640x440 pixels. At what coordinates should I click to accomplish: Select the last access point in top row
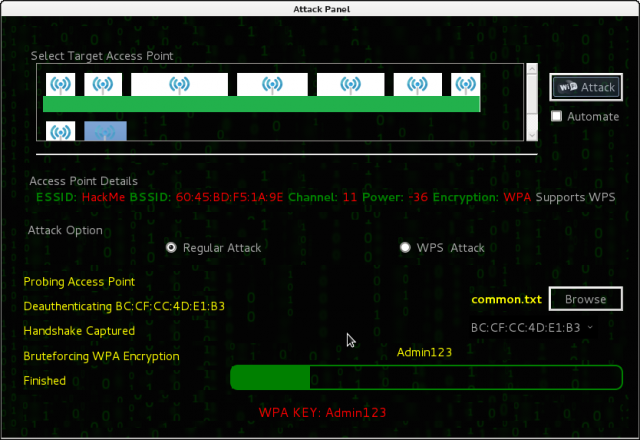(465, 85)
